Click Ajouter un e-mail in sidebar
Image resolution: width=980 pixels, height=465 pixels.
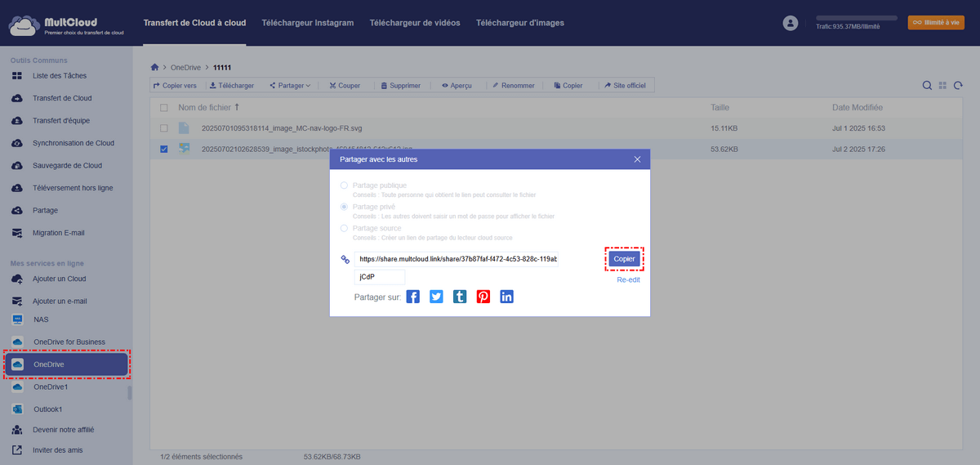coord(60,301)
